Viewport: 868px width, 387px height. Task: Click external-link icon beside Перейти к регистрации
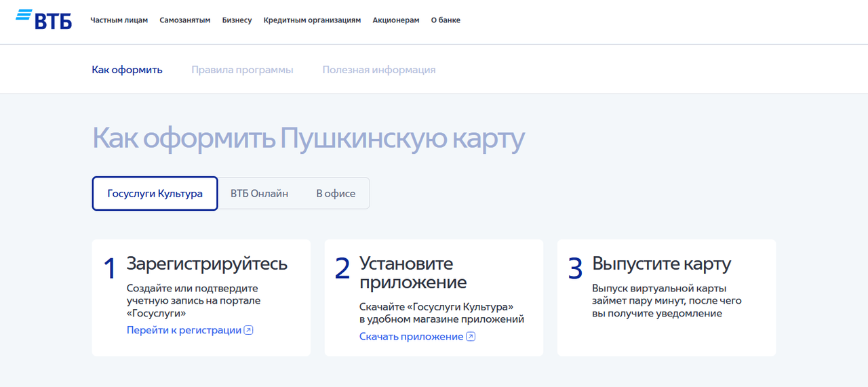click(249, 330)
